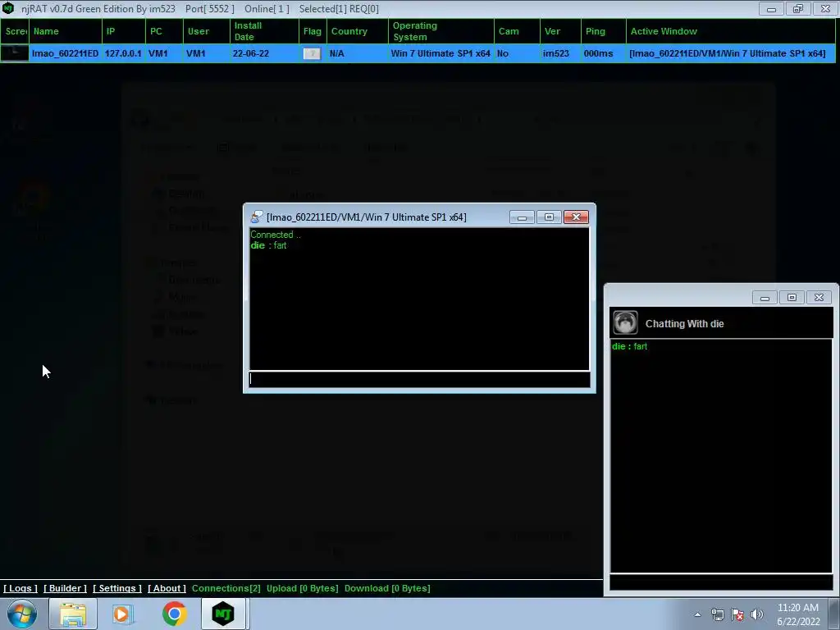The width and height of the screenshot is (840, 630).
Task: Click the Active Window column header
Action: 731,31
